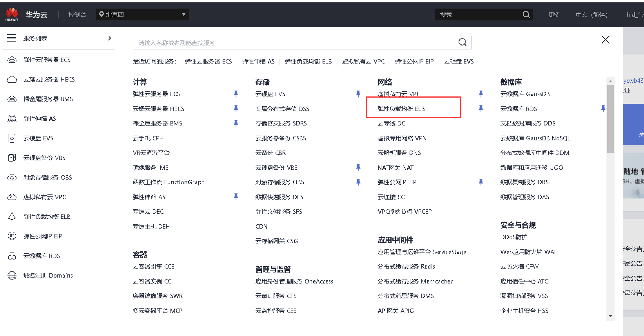Click the ECS icon in sidebar

[12, 60]
